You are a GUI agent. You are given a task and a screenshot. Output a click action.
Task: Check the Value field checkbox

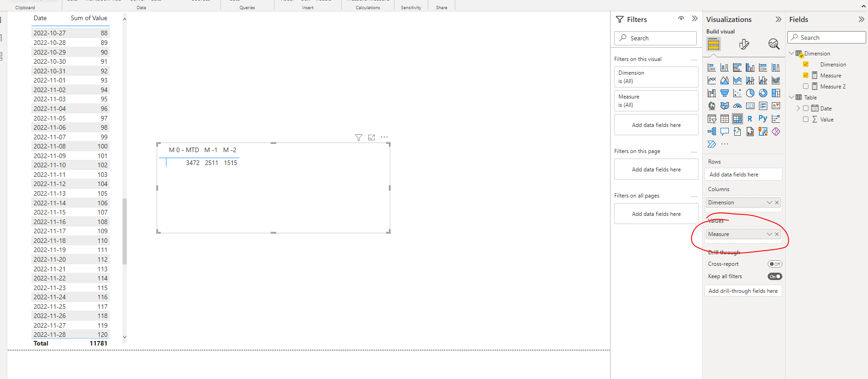click(806, 119)
